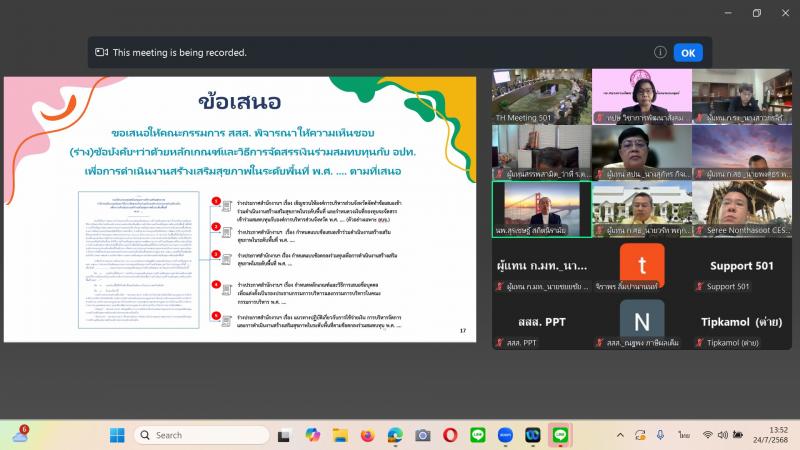The image size is (800, 450).
Task: Open Task View from the taskbar
Action: tap(284, 435)
